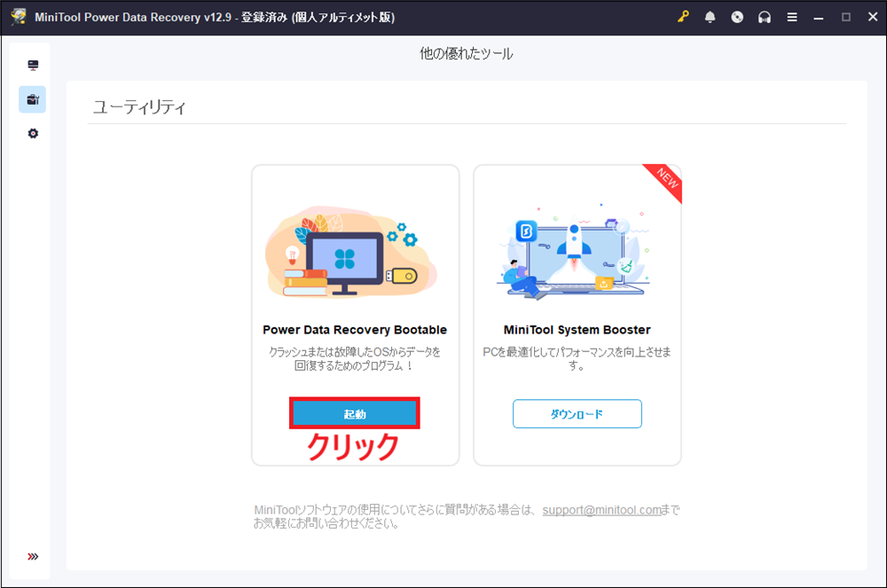Click the bootable media disc icon
Screen dimensions: 887x588
tap(737, 17)
